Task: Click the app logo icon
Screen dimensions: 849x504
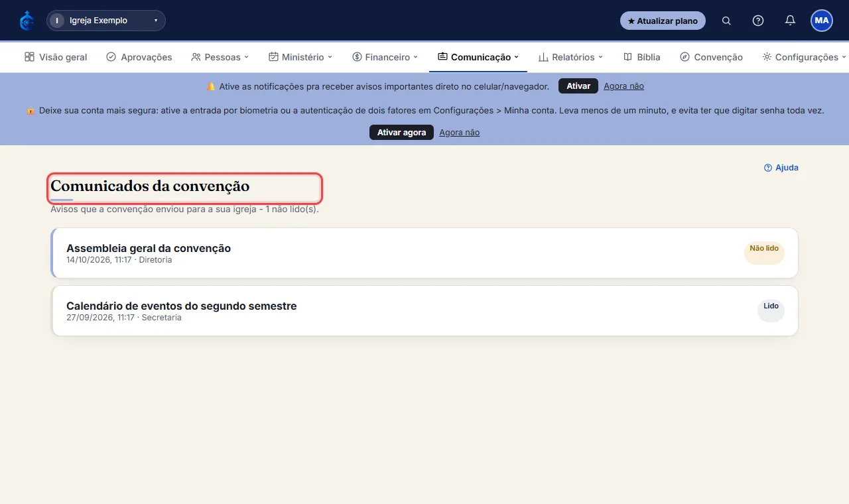Action: point(27,21)
